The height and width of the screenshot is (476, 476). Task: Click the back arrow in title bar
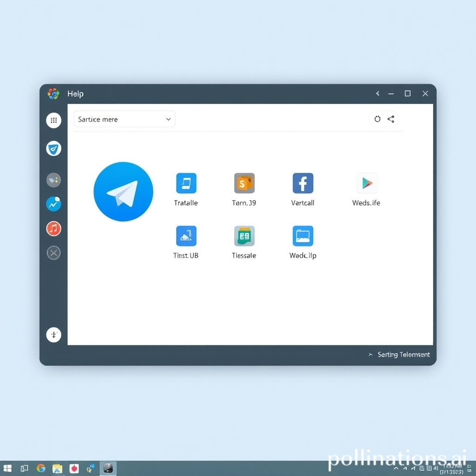coord(377,93)
